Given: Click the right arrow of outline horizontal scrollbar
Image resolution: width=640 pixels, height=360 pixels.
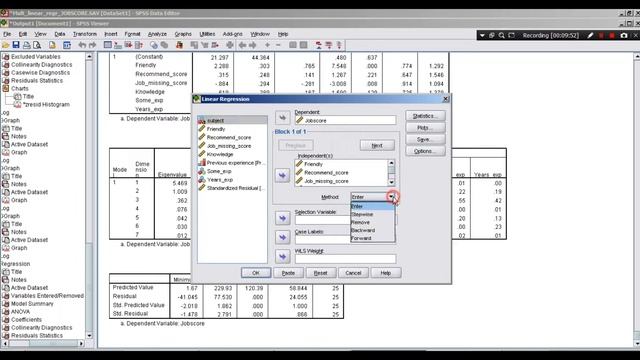Looking at the screenshot, I should point(81,344).
